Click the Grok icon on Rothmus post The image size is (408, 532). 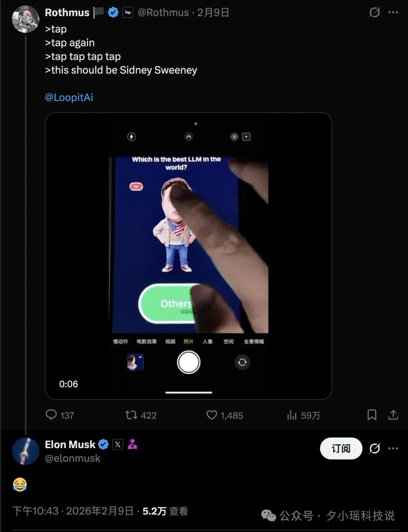(374, 13)
